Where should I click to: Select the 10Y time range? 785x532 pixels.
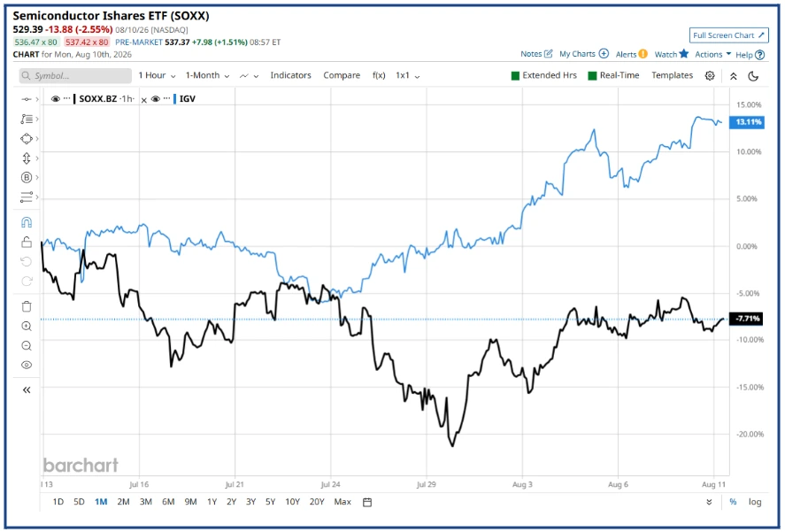(292, 501)
